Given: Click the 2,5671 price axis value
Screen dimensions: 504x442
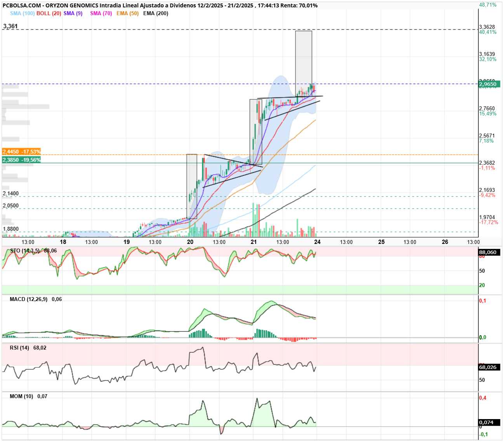Looking at the screenshot, I should click(487, 136).
